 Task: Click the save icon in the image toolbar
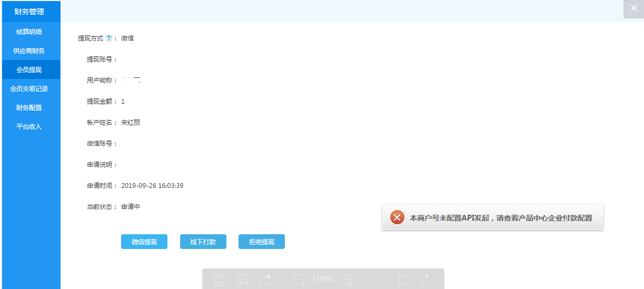tap(219, 280)
